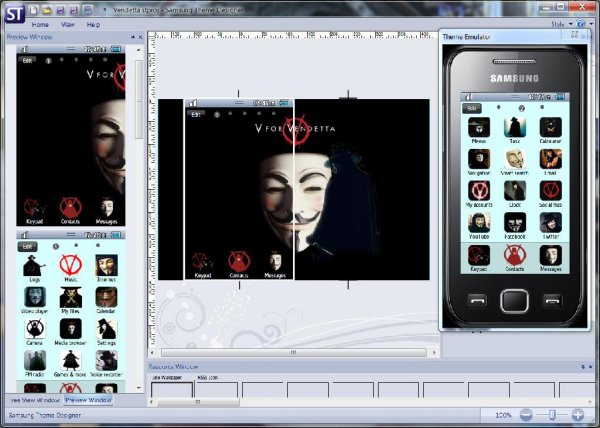Screen dimensions: 600x428
Task: Open the Home ribbon tab
Action: (40, 24)
